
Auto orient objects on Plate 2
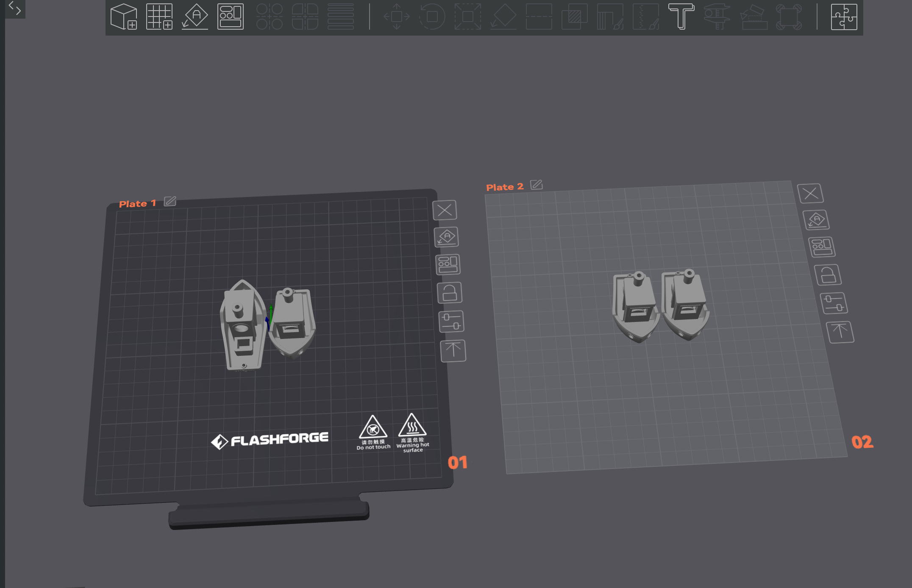pos(816,220)
